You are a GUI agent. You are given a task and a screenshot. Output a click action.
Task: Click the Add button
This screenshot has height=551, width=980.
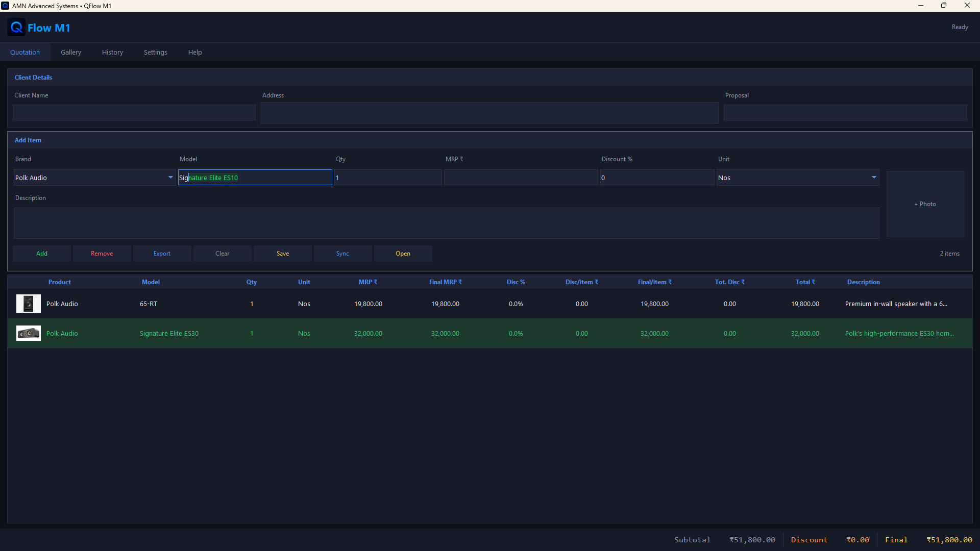click(x=42, y=254)
